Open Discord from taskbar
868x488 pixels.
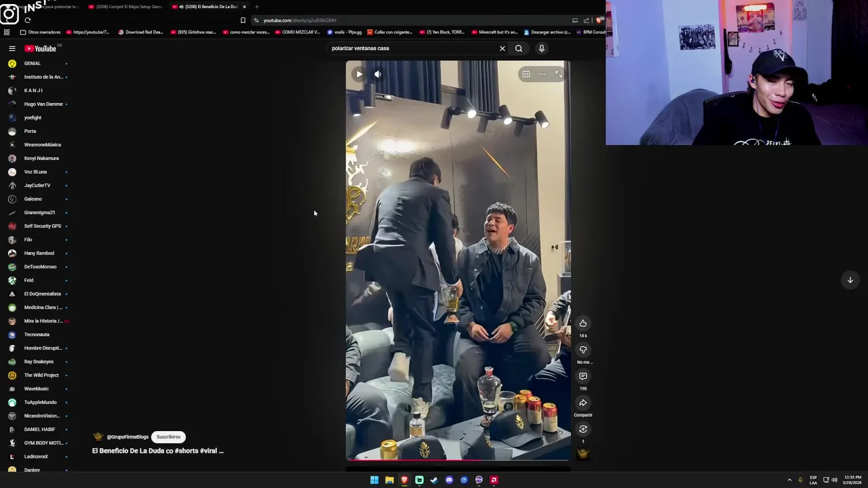point(449,480)
